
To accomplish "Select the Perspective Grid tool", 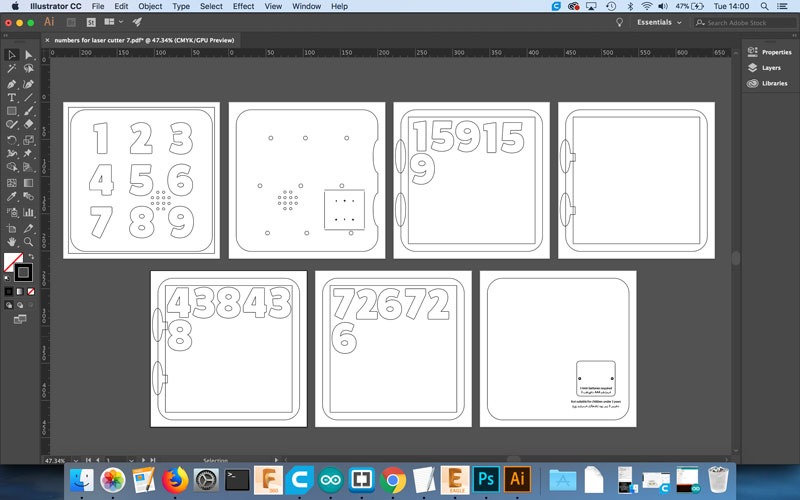I will (29, 167).
